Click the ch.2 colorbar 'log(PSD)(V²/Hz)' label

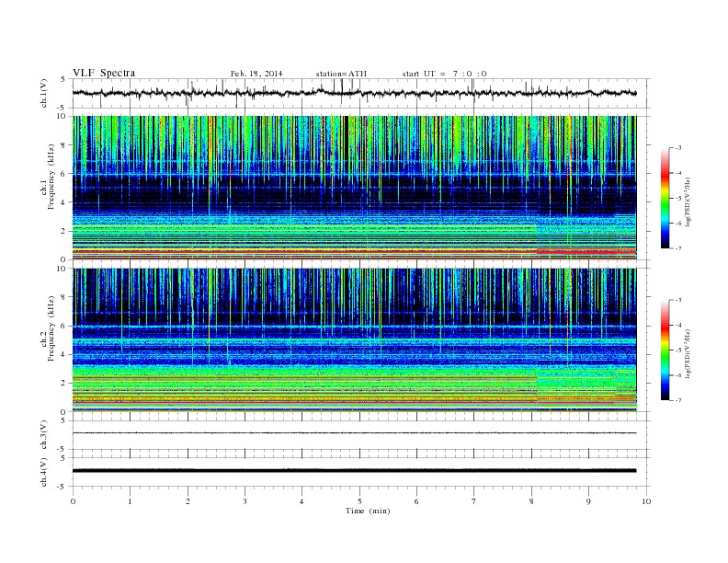tap(688, 353)
